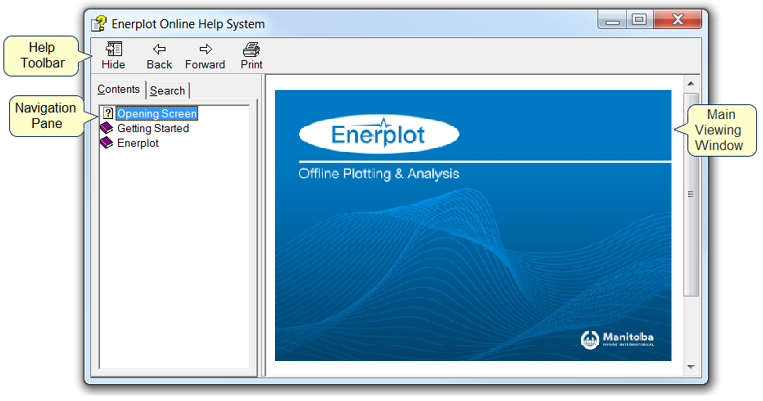Click the Enerplot logo in the banner

click(x=378, y=132)
